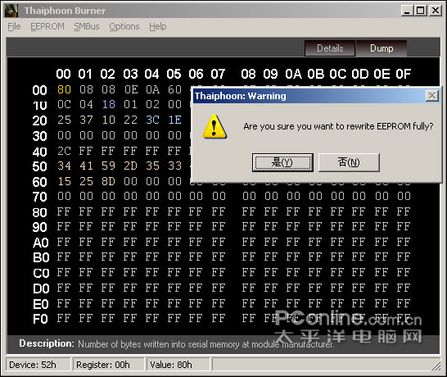Viewport: 447px width, 377px height.
Task: Select byte 41 in row 50
Action: [x=86, y=166]
